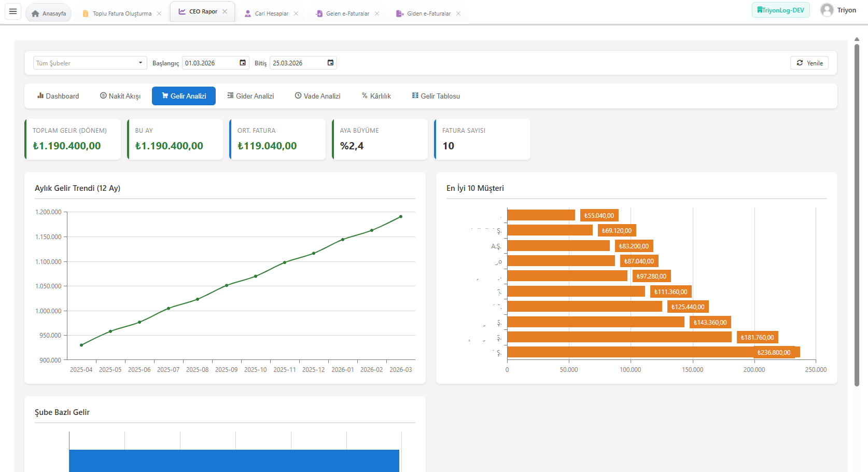This screenshot has height=472, width=868.
Task: Switch to the Gider Analizi tab
Action: (x=250, y=96)
